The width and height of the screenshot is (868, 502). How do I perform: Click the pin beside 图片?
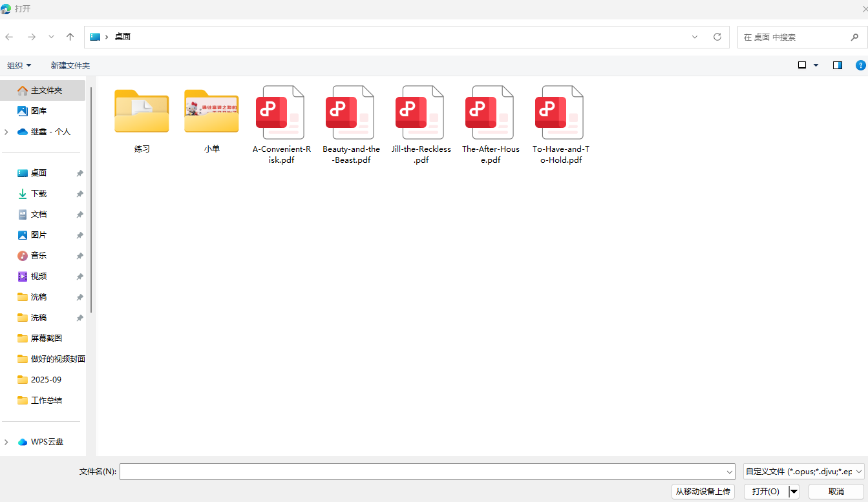(79, 235)
